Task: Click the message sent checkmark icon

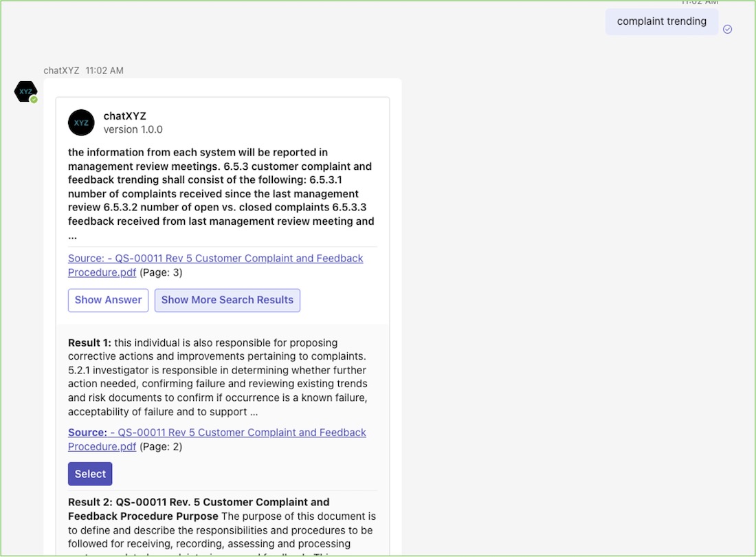Action: (727, 29)
